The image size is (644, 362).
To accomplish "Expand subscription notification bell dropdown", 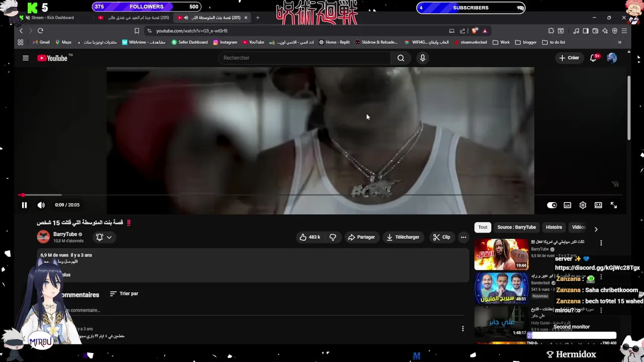I will [x=104, y=237].
